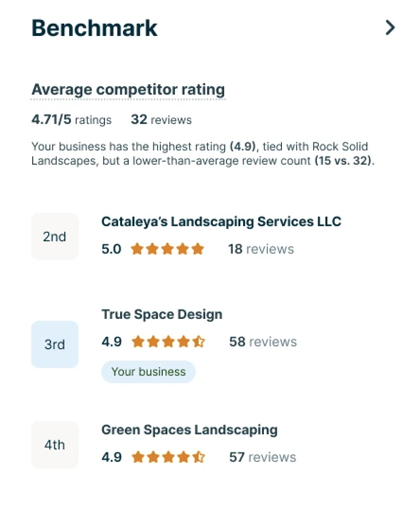420x528 pixels.
Task: Open True Space Design listing
Action: pos(162,314)
